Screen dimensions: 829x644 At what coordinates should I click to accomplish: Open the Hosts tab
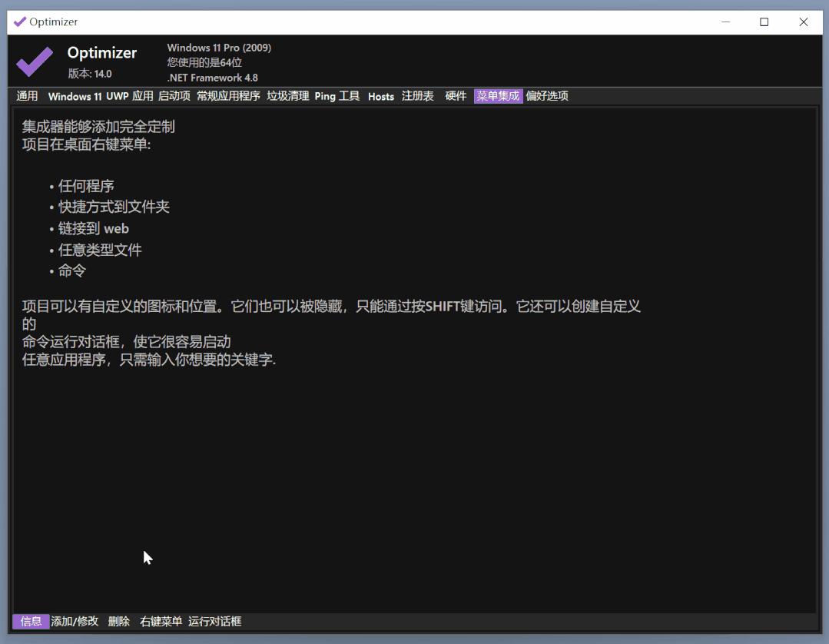pos(380,96)
